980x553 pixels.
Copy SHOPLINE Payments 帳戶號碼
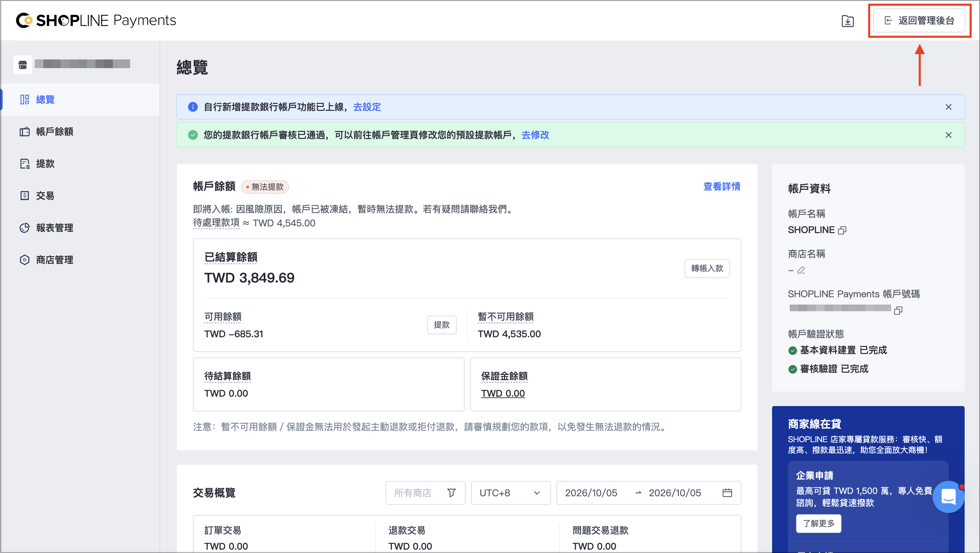pyautogui.click(x=898, y=311)
